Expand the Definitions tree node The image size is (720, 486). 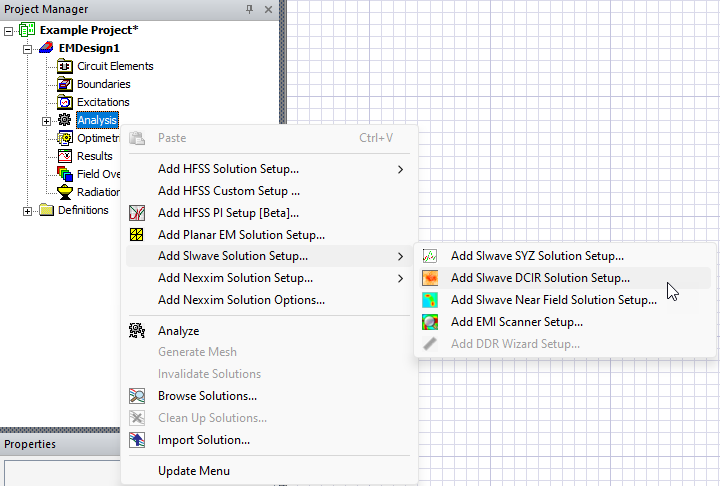[28, 211]
